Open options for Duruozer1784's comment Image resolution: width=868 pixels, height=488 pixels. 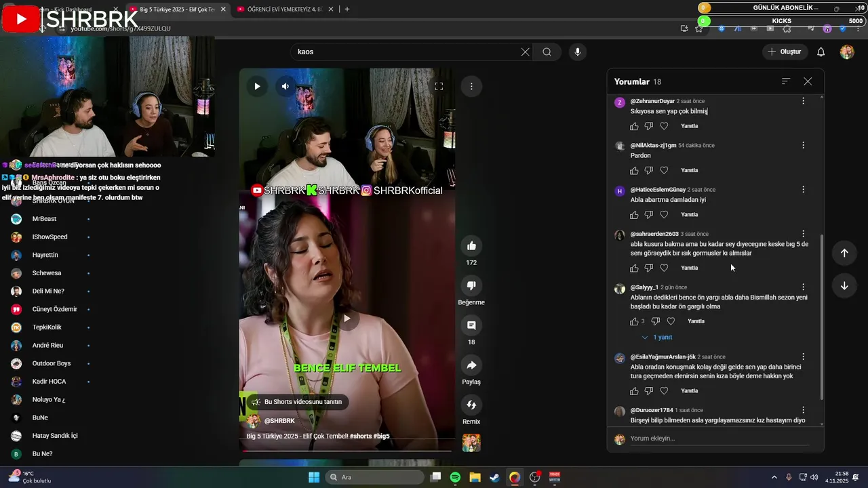click(x=803, y=410)
